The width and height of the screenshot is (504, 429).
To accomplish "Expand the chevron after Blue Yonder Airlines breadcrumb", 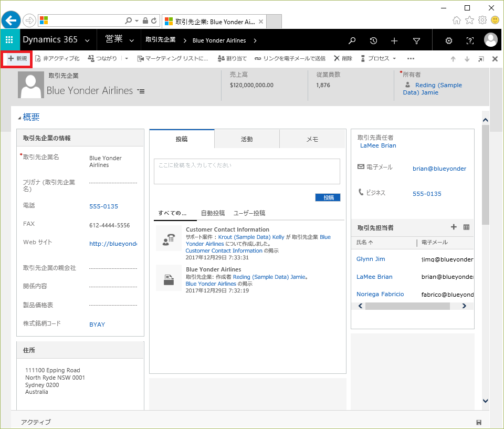I will 255,40.
